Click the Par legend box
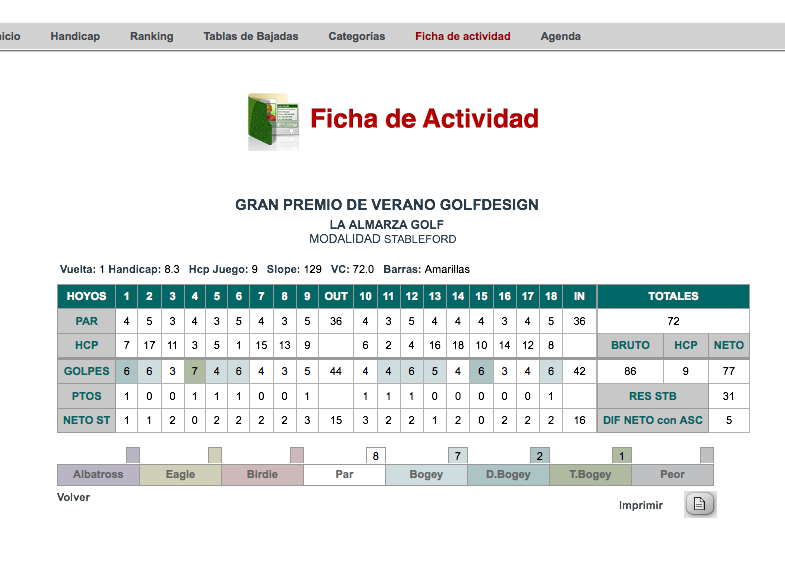The width and height of the screenshot is (785, 575). (x=344, y=474)
